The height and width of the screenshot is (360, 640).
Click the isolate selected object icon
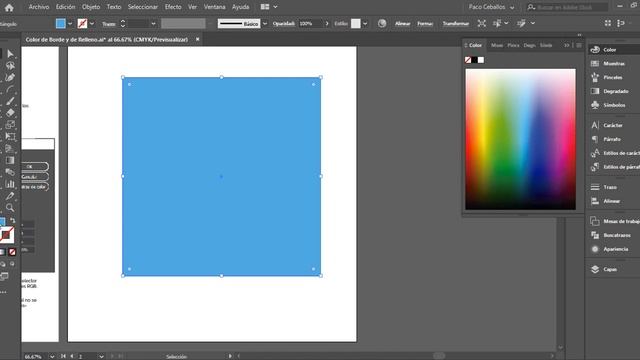click(482, 24)
